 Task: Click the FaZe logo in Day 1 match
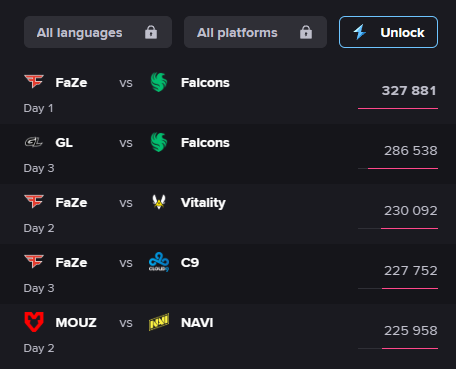(34, 81)
